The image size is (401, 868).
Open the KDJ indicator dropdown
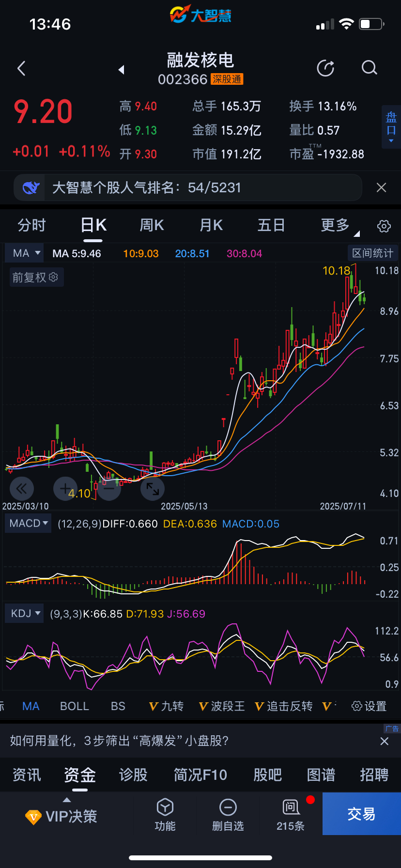point(24,614)
